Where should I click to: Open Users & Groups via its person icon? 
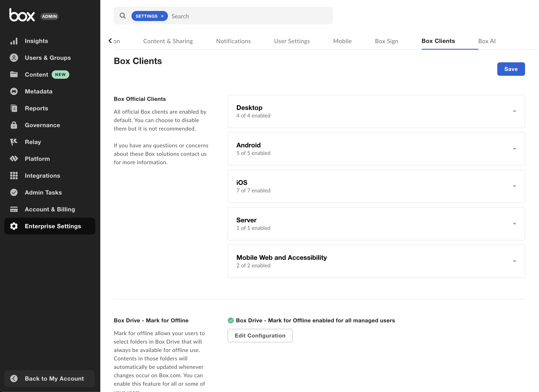[x=14, y=58]
